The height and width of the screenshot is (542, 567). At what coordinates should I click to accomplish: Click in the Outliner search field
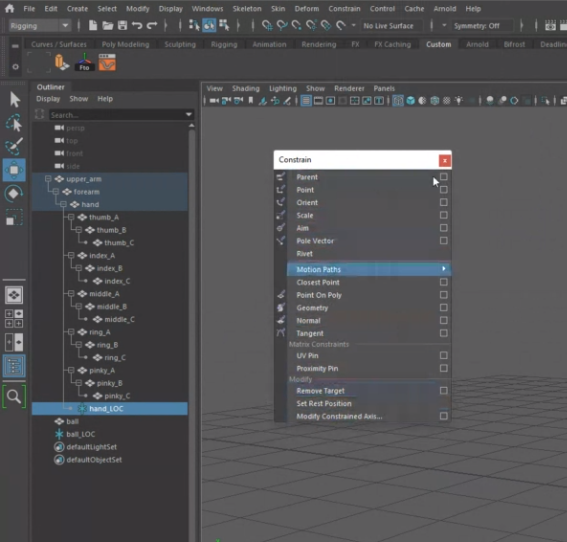[118, 115]
